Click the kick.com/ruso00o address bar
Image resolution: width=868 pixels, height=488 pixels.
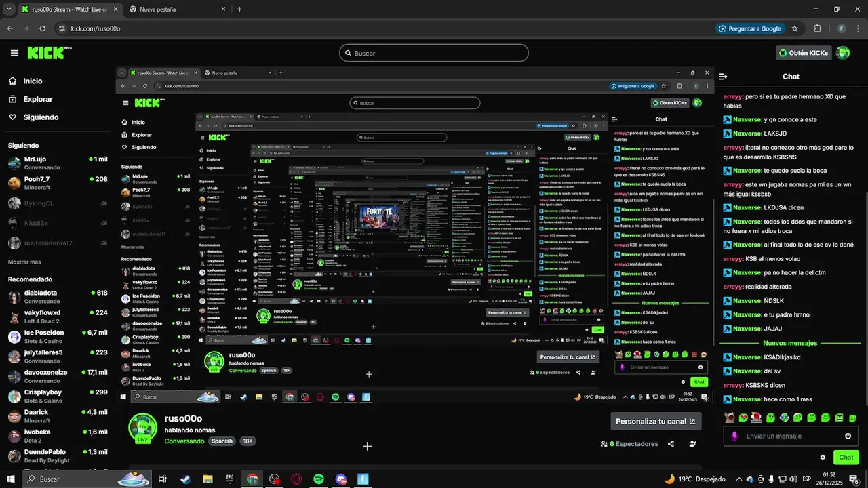383,28
